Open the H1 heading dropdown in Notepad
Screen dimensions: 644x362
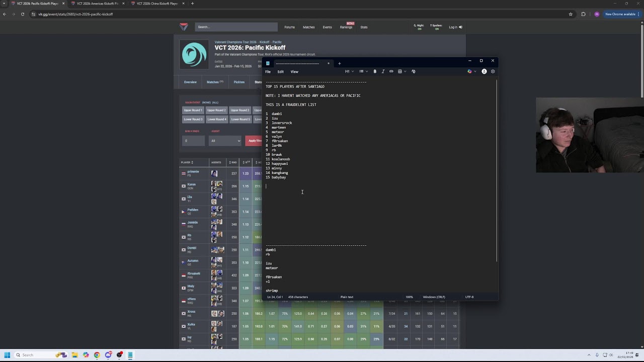349,71
